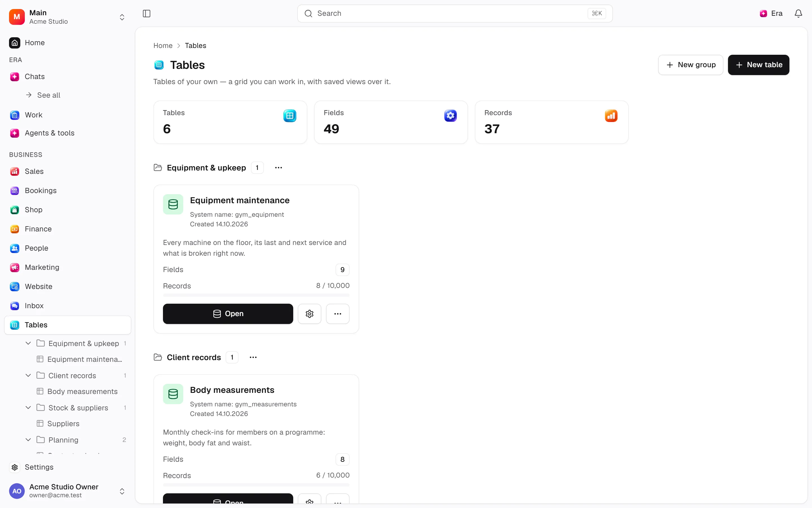Collapse Client records folder in sidebar
Image resolution: width=812 pixels, height=508 pixels.
click(x=28, y=375)
